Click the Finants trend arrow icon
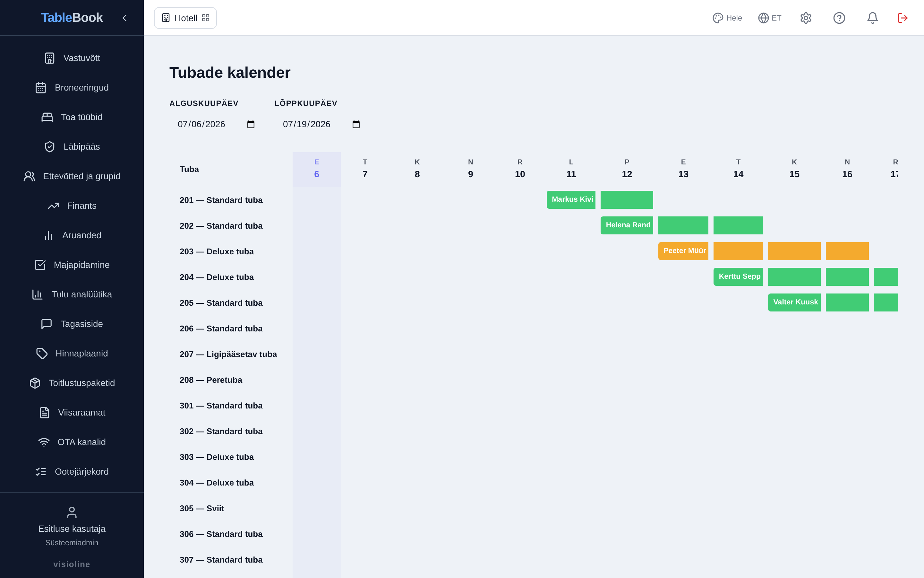 pos(54,206)
